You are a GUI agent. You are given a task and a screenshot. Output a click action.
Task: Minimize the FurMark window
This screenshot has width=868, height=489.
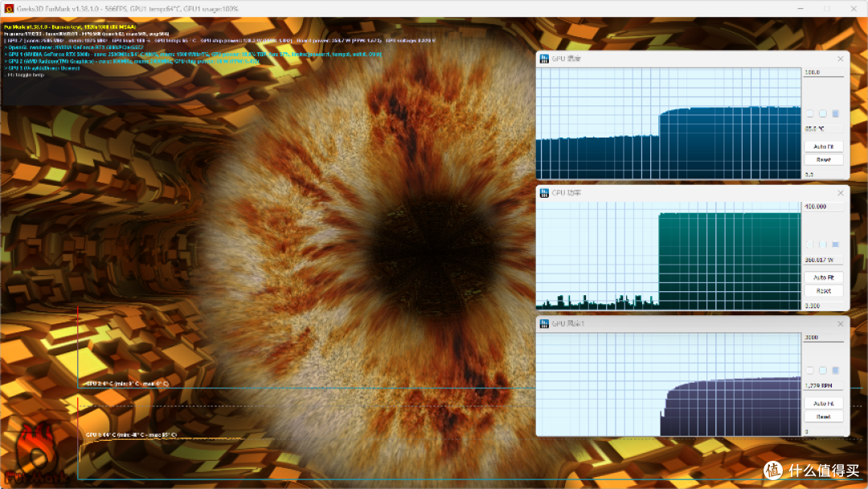point(800,9)
